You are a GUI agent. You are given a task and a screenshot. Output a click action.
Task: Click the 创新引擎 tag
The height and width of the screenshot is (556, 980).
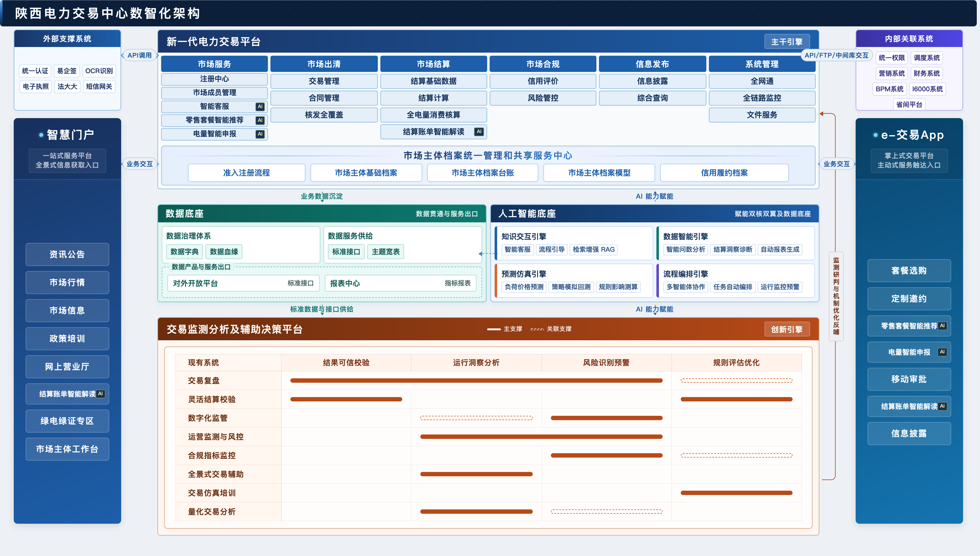[787, 329]
